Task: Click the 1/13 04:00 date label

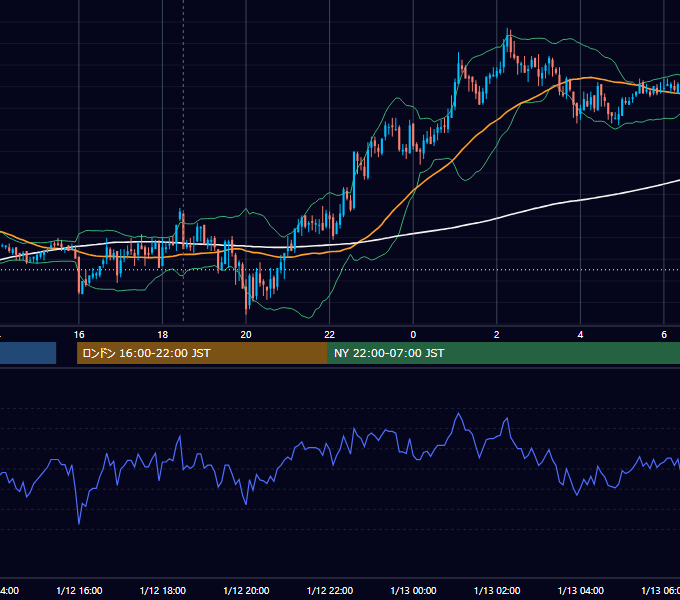Action: click(x=581, y=590)
